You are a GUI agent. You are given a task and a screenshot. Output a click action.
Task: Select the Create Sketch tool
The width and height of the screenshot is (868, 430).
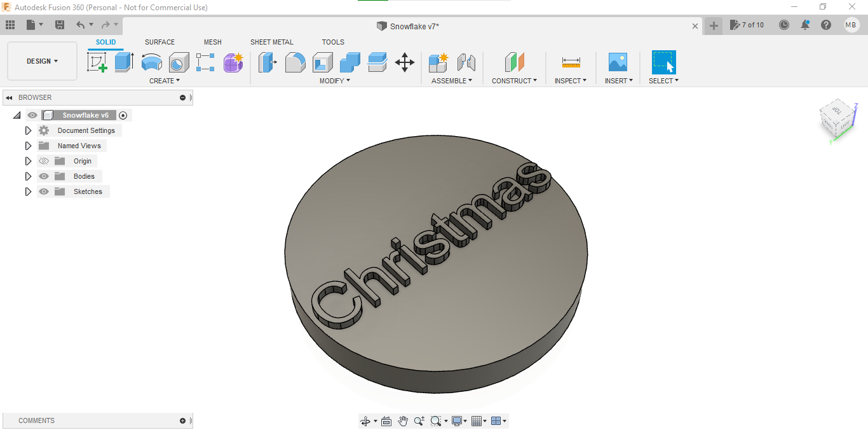coord(97,62)
